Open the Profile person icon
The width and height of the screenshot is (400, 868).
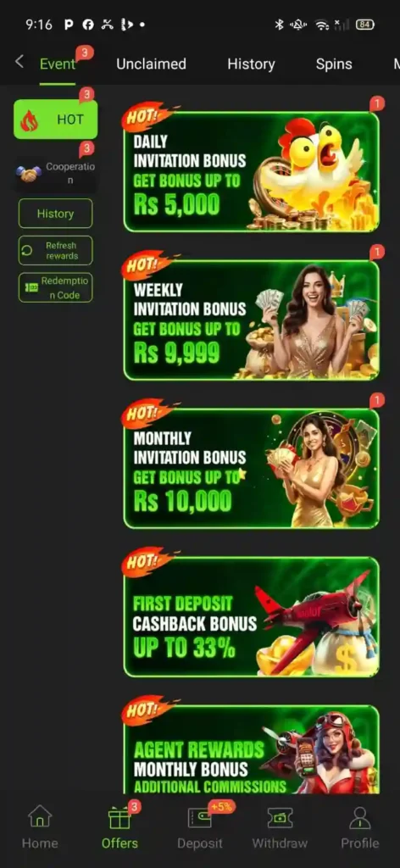tap(359, 818)
